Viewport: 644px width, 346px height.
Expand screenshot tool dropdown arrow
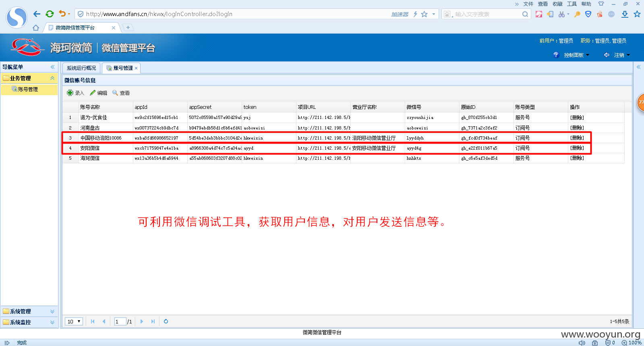click(568, 14)
